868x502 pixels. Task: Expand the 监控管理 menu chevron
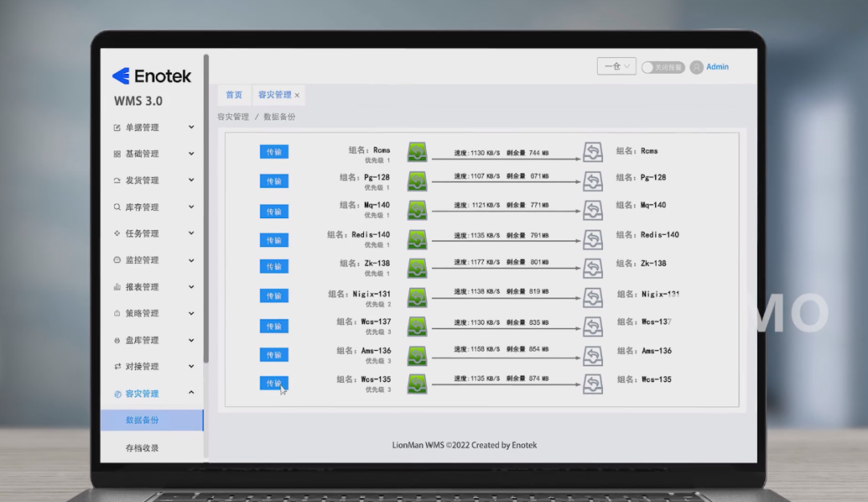click(x=191, y=260)
